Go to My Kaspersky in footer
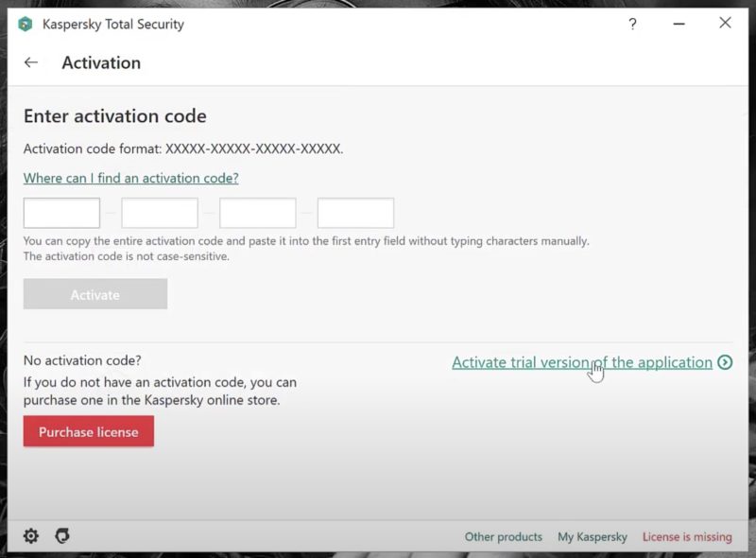This screenshot has height=558, width=756. pos(593,537)
